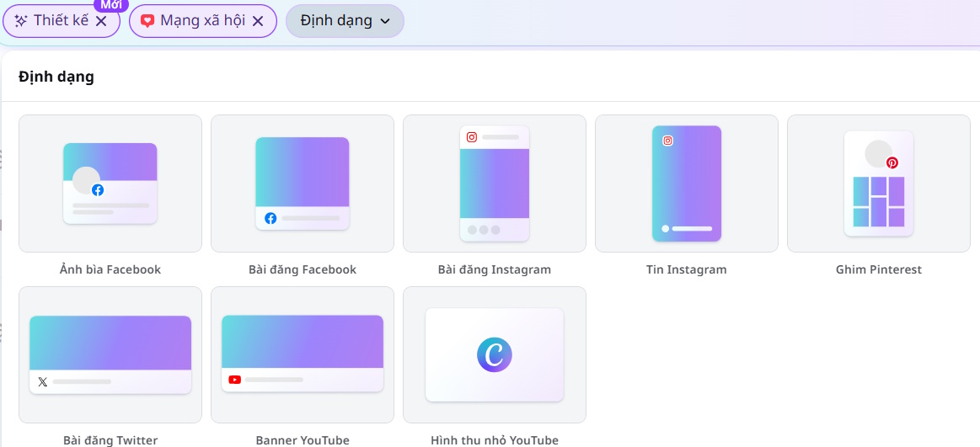The image size is (980, 447).
Task: Click the Hình thu nhỏ YouTube label
Action: pyautogui.click(x=495, y=440)
